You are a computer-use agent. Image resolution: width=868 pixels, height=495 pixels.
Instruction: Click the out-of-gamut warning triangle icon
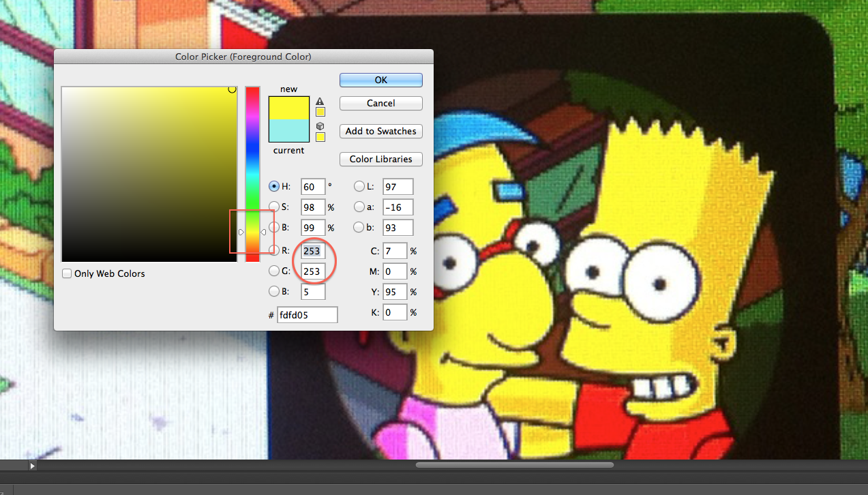(x=320, y=102)
